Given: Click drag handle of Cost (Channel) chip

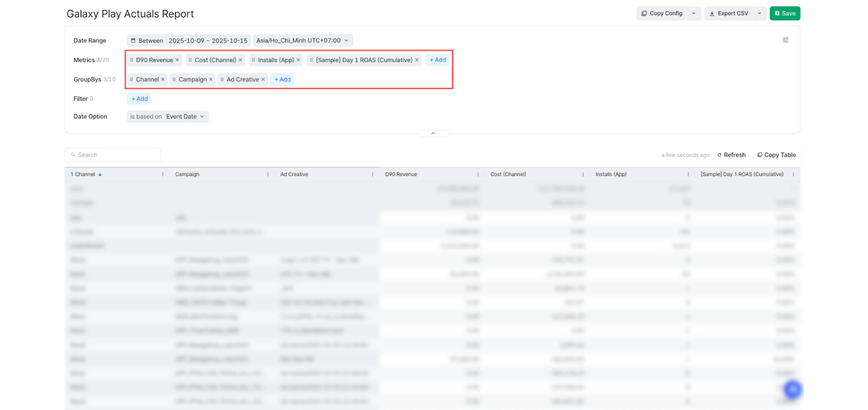Looking at the screenshot, I should 190,60.
